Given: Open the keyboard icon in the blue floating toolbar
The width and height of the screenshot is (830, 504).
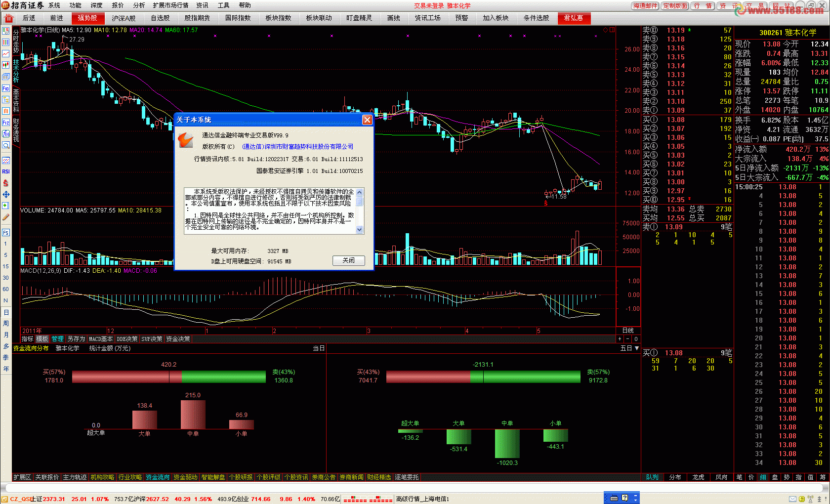Looking at the screenshot, I should pos(614,498).
